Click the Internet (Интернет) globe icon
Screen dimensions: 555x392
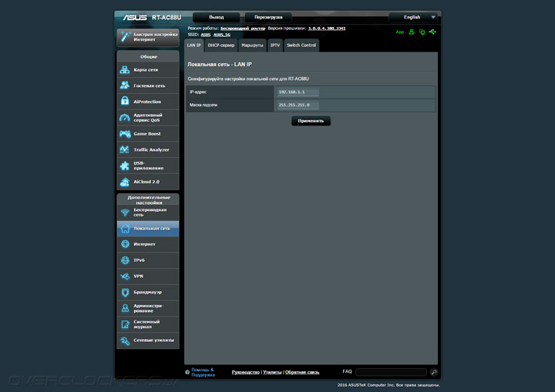coord(125,244)
